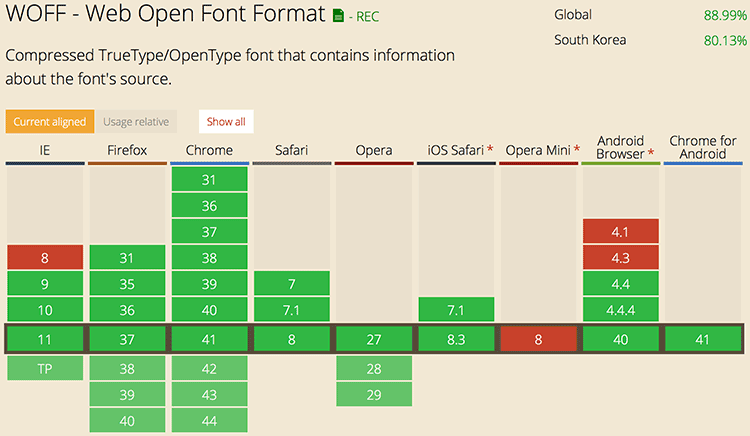Select the Chrome 44 cell
This screenshot has width=750, height=436.
click(210, 420)
